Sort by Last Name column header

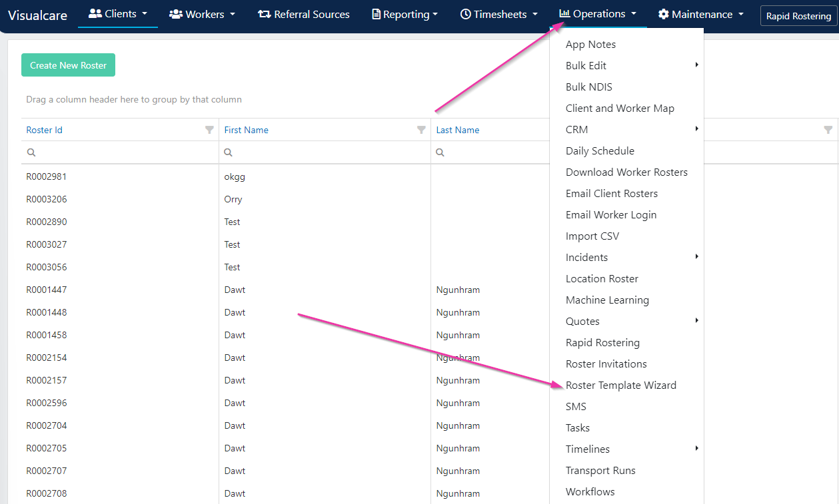[458, 130]
